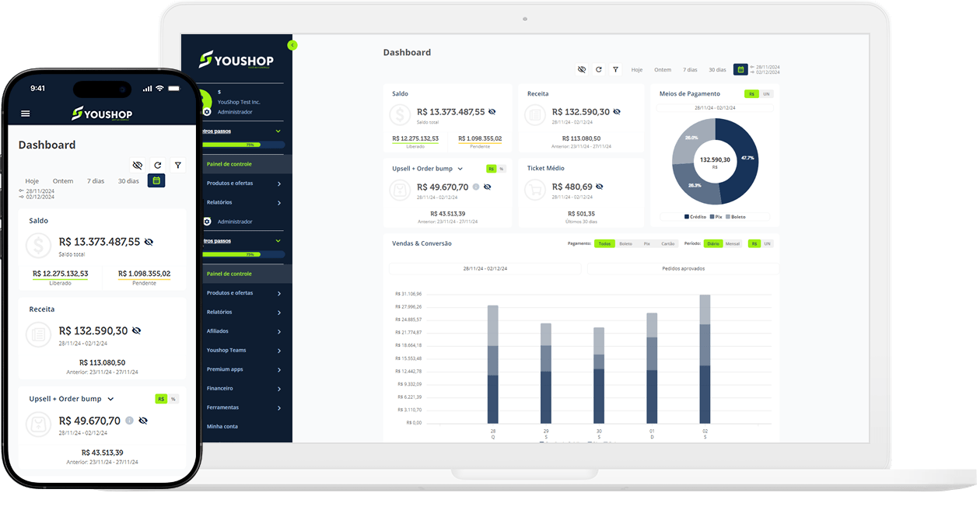Select the Todos payment filter in Vendas & Conversão
The image size is (980, 507).
(604, 244)
